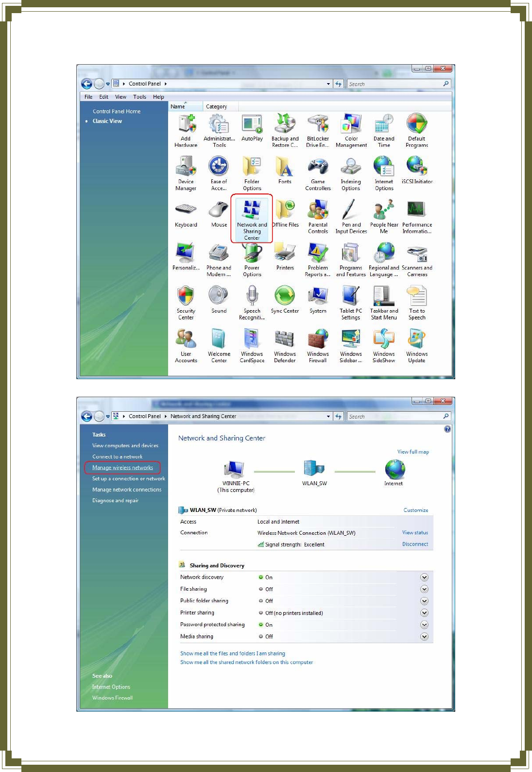Open Security Center icon

[x=186, y=303]
